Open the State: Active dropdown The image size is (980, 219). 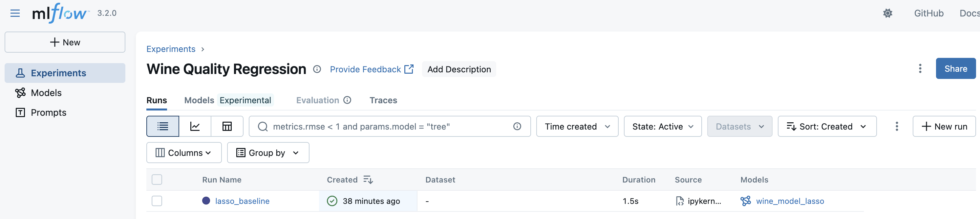coord(662,127)
